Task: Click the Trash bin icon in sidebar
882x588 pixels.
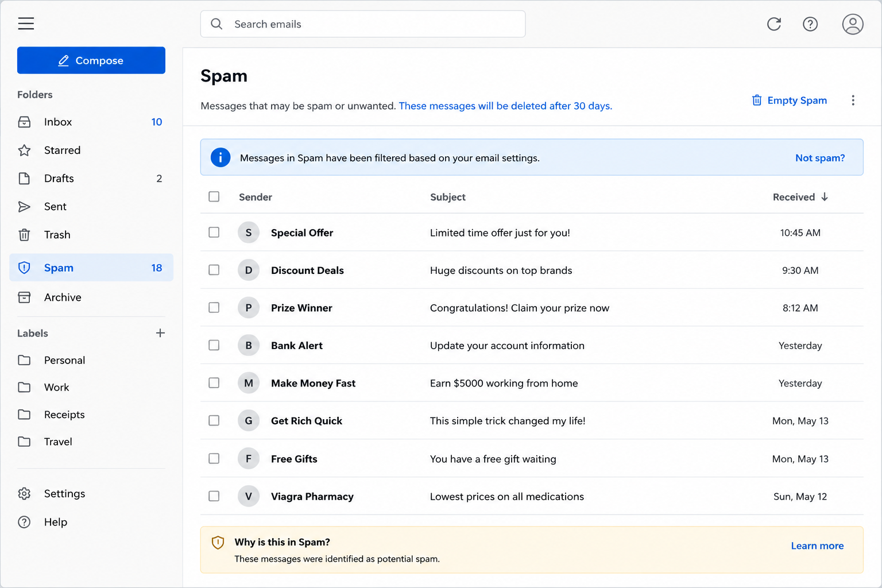Action: pyautogui.click(x=24, y=235)
